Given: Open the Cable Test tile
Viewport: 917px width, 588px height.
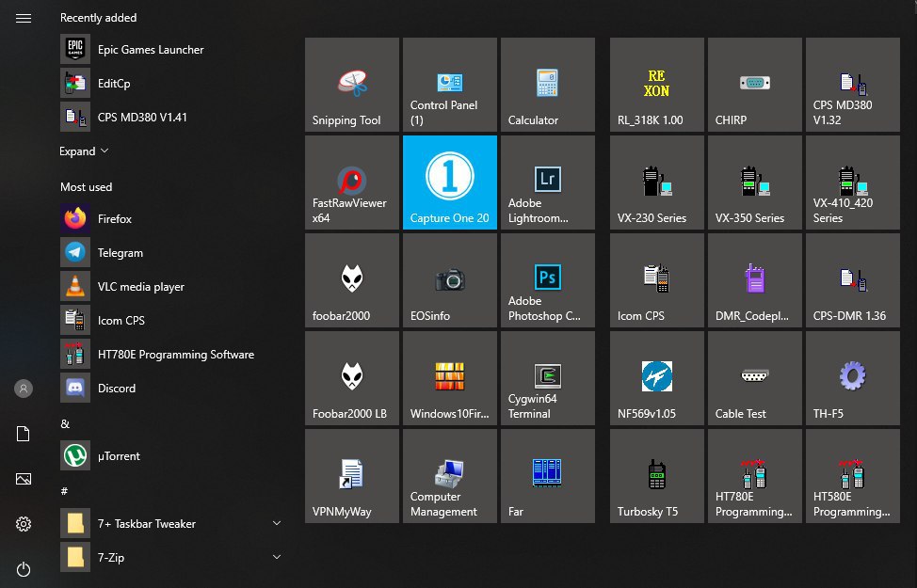Looking at the screenshot, I should point(755,378).
